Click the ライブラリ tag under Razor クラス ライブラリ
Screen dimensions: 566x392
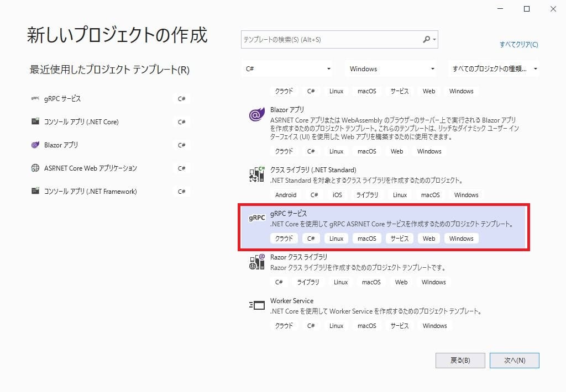pyautogui.click(x=308, y=282)
